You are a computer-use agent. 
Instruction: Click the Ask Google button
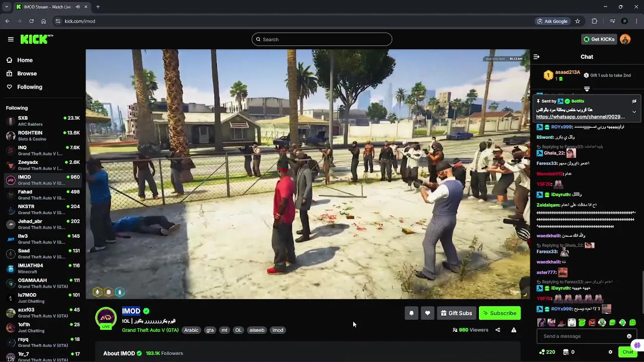coord(552,21)
